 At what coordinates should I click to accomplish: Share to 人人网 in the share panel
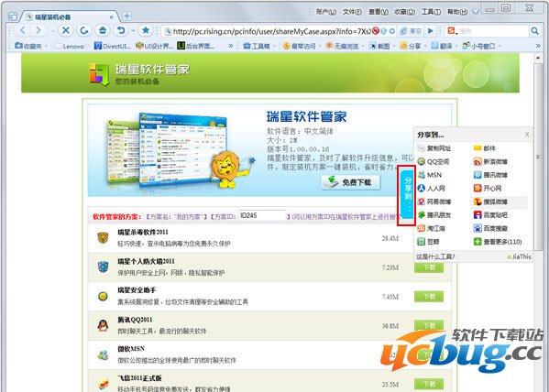(432, 189)
